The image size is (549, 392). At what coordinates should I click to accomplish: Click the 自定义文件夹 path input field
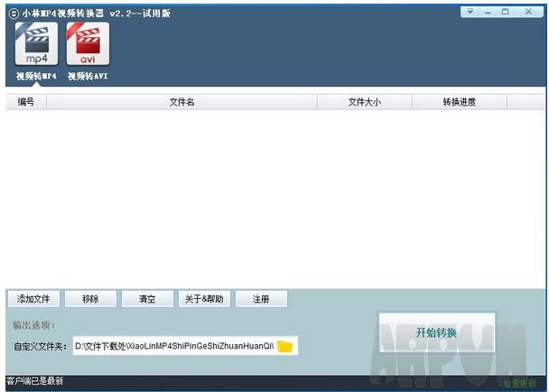[185, 346]
